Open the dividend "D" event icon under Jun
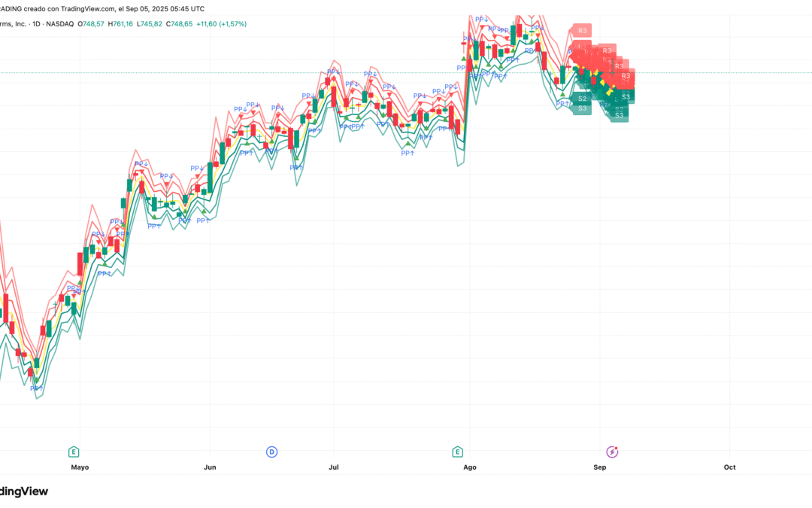This screenshot has width=812, height=508. tap(271, 452)
